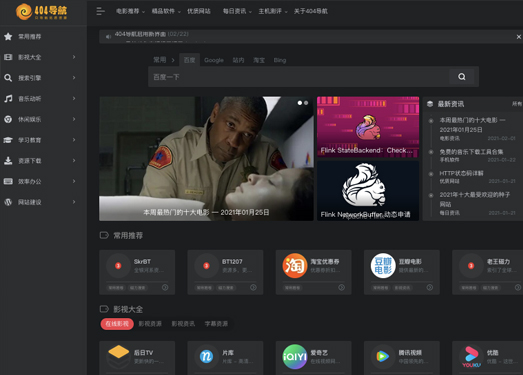Open the 电影推荐 dropdown in top nav

tap(130, 11)
